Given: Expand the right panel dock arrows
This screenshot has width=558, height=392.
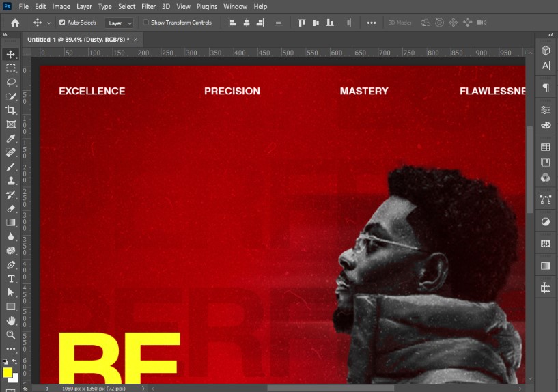Looking at the screenshot, I should click(x=551, y=35).
